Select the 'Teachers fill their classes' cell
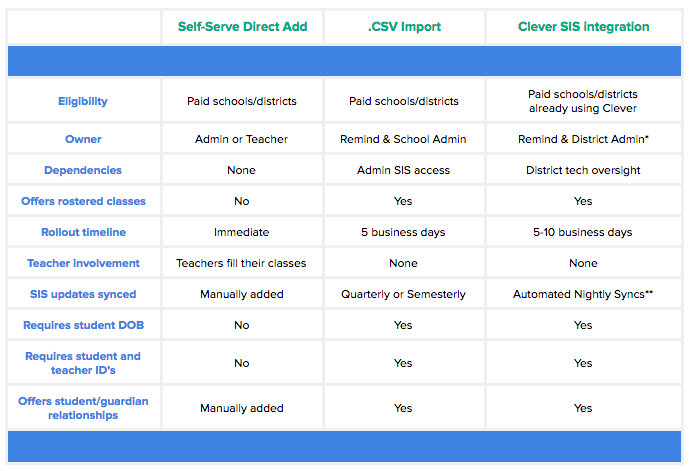This screenshot has height=471, width=690. tap(241, 263)
